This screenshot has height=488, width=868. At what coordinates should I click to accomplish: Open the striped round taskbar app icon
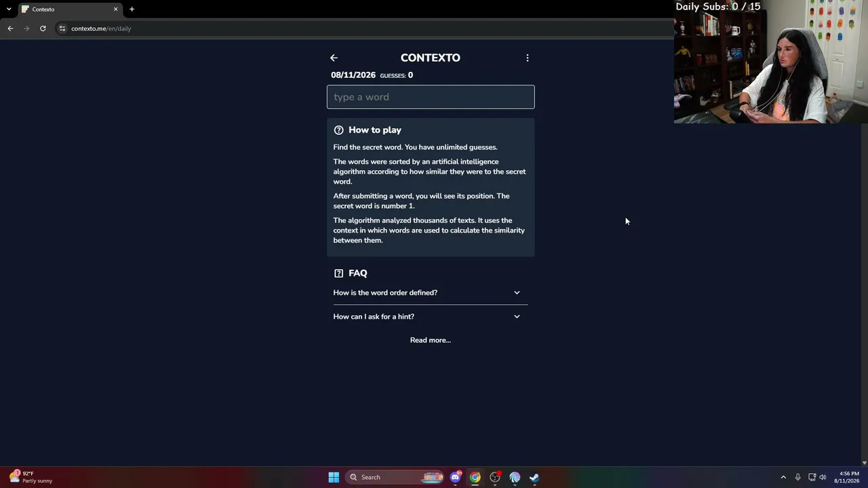point(515,477)
